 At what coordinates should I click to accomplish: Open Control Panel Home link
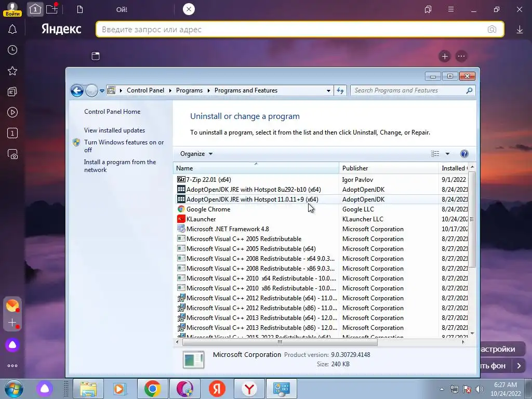112,112
